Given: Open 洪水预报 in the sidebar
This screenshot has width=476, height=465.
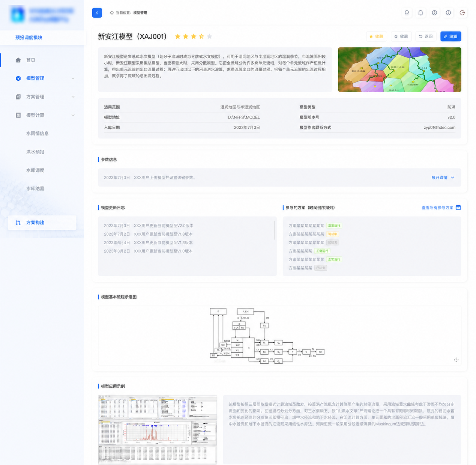Looking at the screenshot, I should click(35, 152).
